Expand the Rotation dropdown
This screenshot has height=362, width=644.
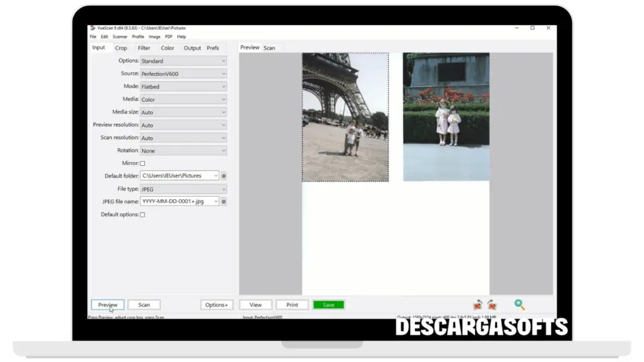tap(183, 151)
